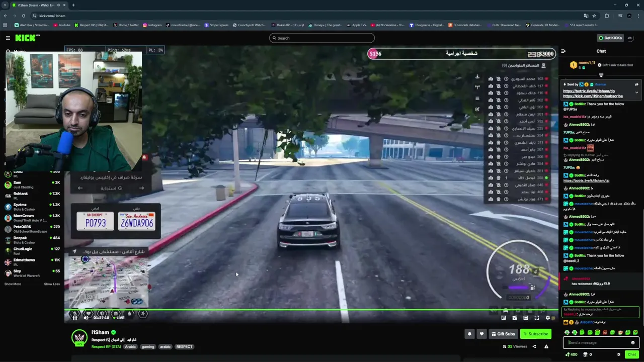Pause the live stream video

pos(75,317)
